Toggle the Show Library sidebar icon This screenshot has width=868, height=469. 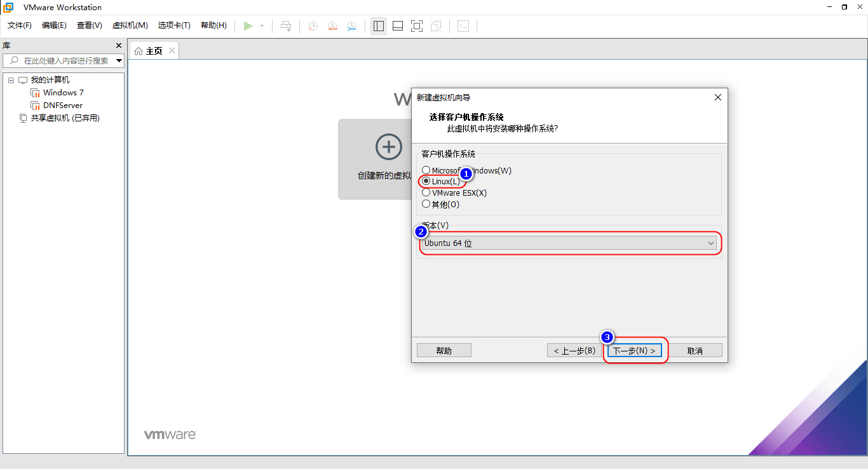379,26
